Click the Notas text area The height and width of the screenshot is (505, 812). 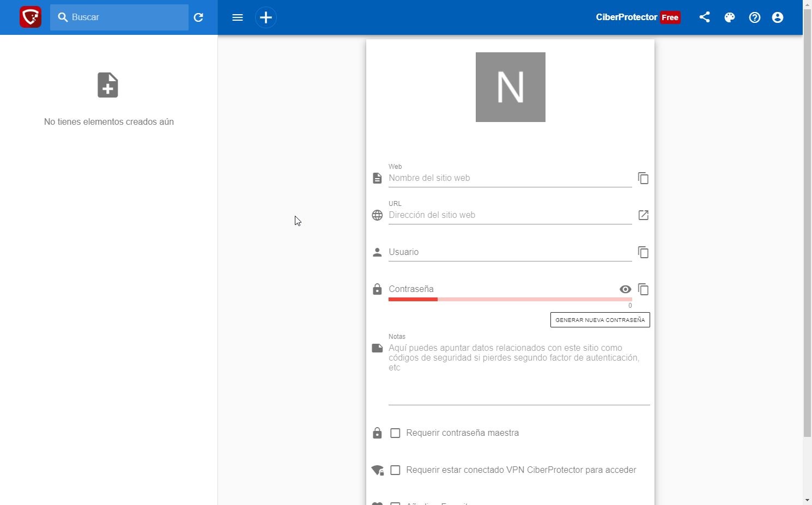pos(518,370)
